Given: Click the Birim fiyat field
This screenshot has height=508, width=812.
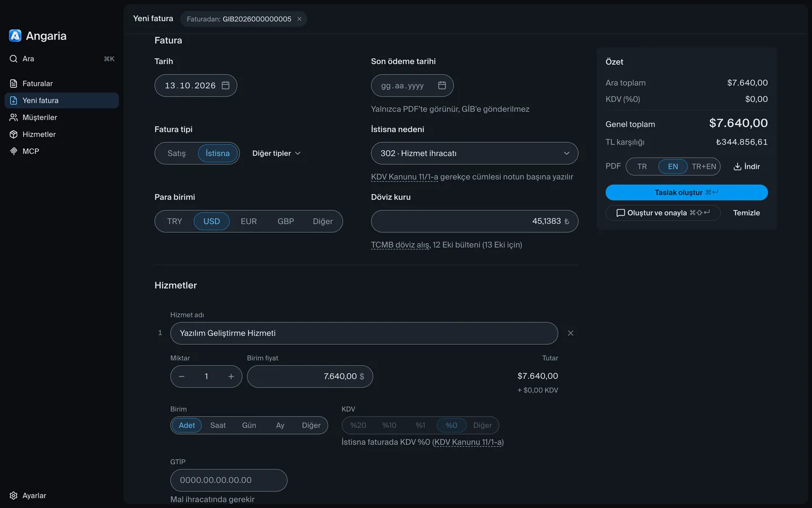Looking at the screenshot, I should 310,376.
